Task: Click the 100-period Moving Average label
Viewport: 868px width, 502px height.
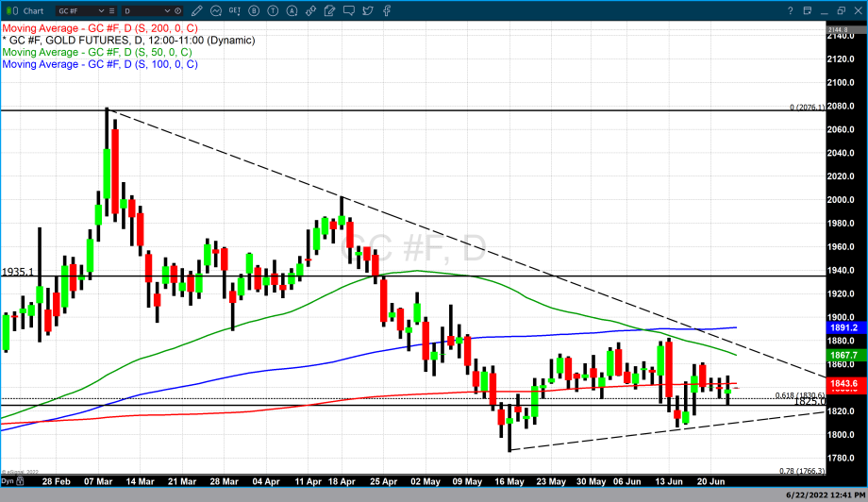Action: tap(99, 64)
